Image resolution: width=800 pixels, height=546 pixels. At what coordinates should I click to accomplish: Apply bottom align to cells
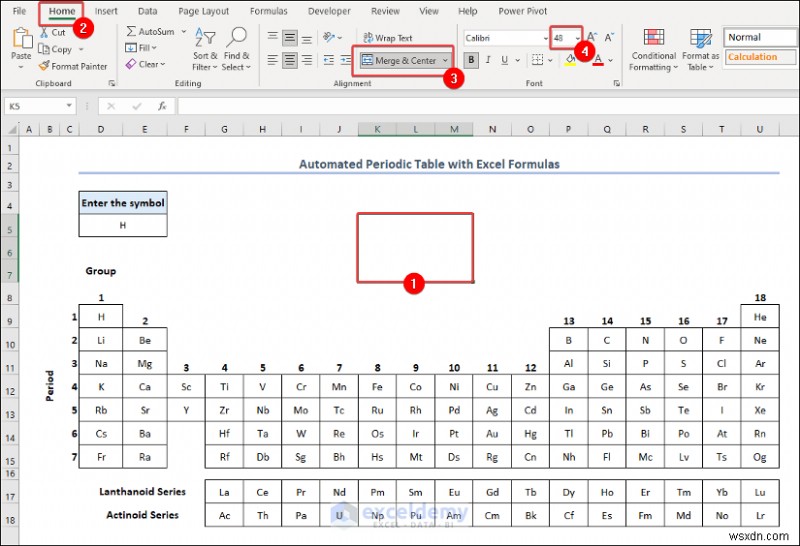pyautogui.click(x=307, y=37)
